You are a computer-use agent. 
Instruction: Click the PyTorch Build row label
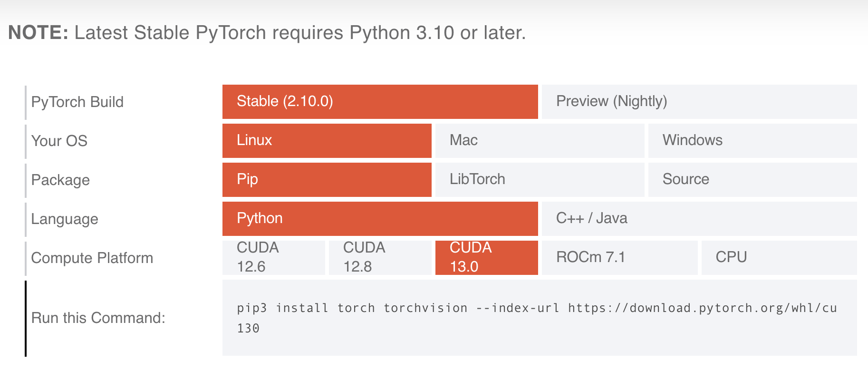[x=77, y=102]
